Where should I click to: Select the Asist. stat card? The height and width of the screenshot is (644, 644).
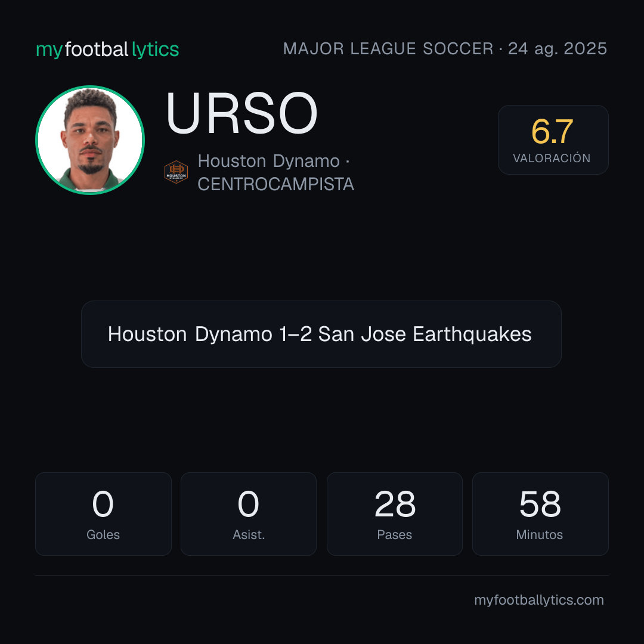pyautogui.click(x=249, y=514)
